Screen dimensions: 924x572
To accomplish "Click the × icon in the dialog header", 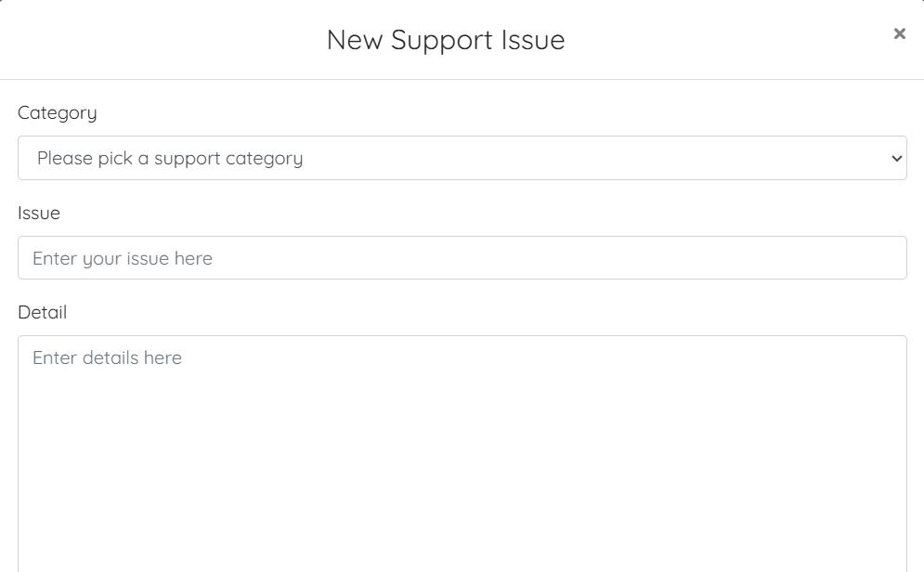I will (x=899, y=34).
